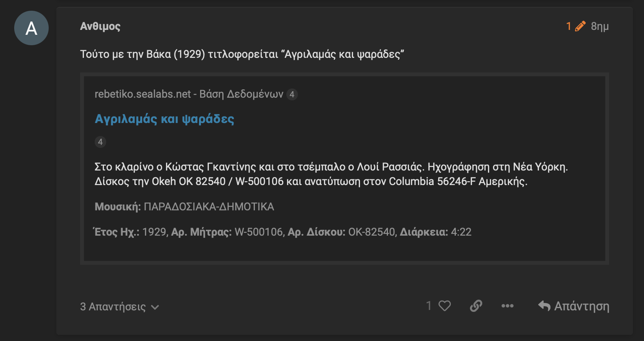Click the reply arrow icon

click(x=544, y=306)
